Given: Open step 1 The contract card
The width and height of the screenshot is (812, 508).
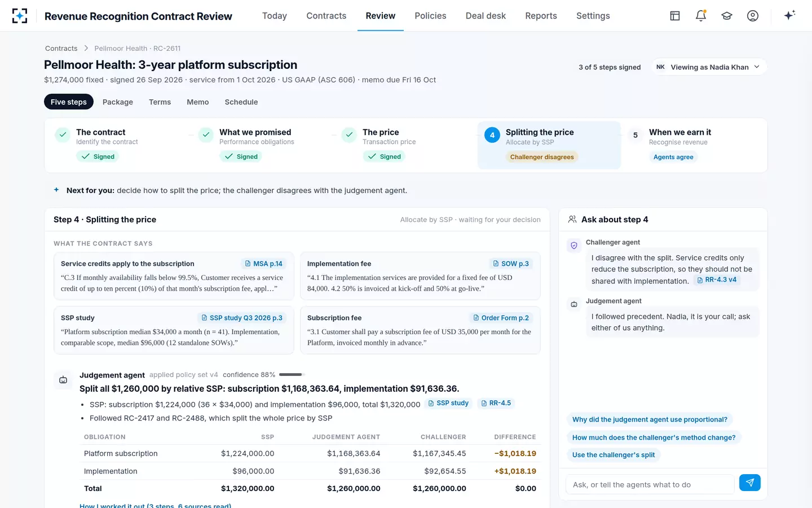Looking at the screenshot, I should (119, 145).
